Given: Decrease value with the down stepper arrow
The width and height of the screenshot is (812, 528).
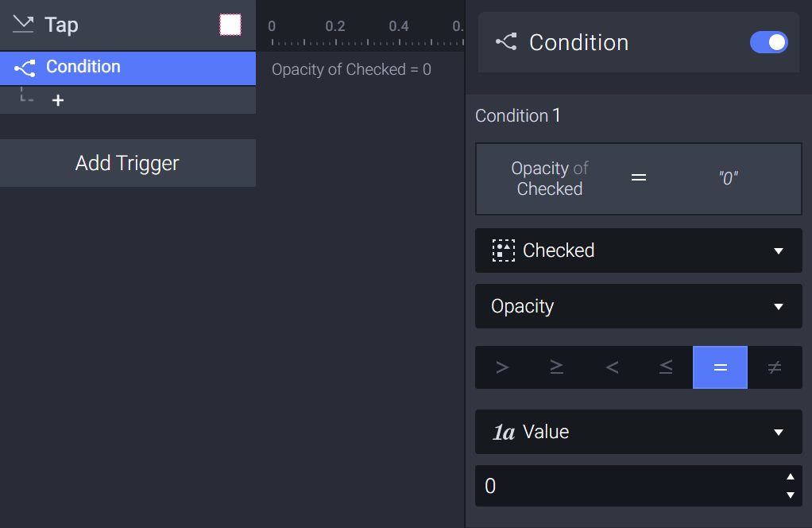Looking at the screenshot, I should 791,495.
